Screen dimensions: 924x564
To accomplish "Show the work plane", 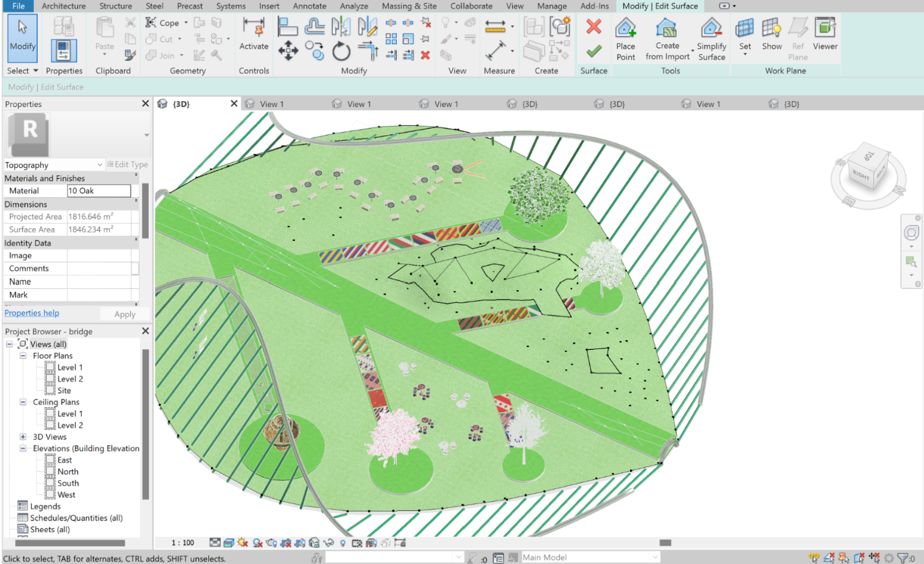I will (x=772, y=34).
